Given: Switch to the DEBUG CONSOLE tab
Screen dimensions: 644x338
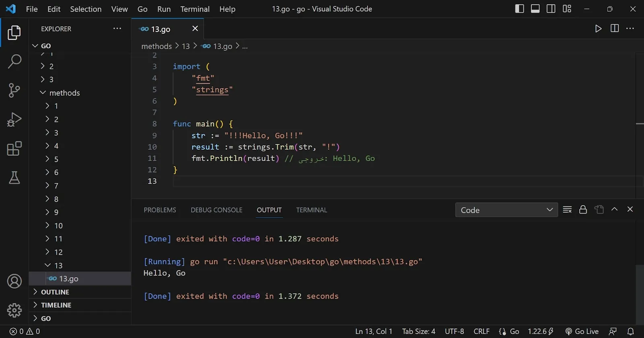Looking at the screenshot, I should pos(217,210).
